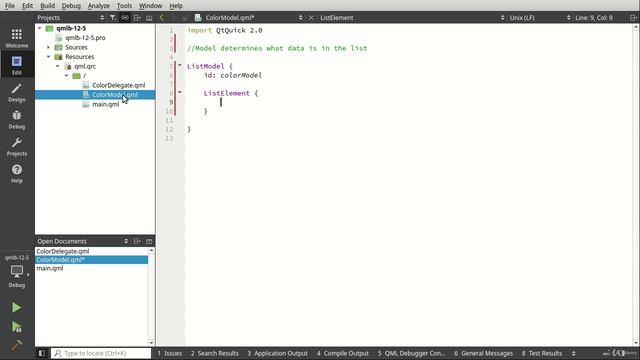
Task: Show the Search Results pane
Action: pyautogui.click(x=215, y=353)
